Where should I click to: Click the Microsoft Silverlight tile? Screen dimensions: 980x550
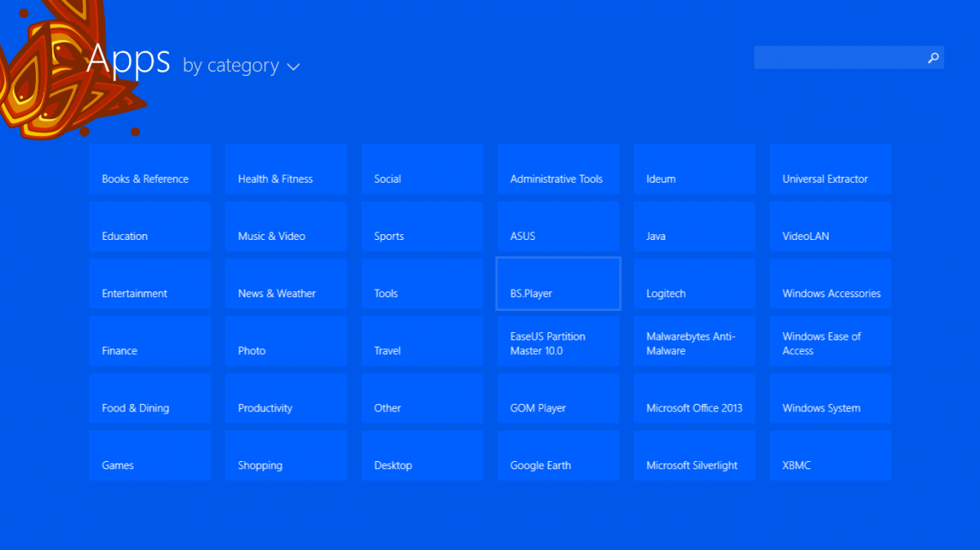695,455
